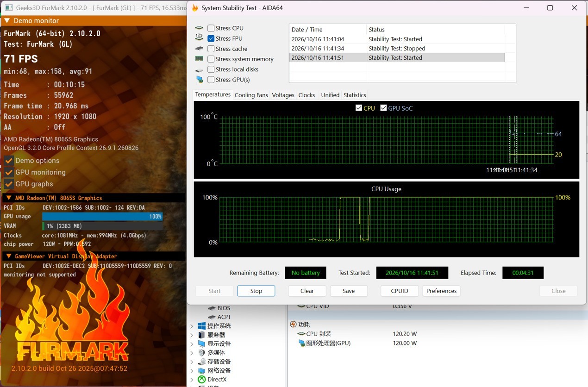588x387 pixels.
Task: Disable the GPU graphs option in FurMark
Action: 9,184
